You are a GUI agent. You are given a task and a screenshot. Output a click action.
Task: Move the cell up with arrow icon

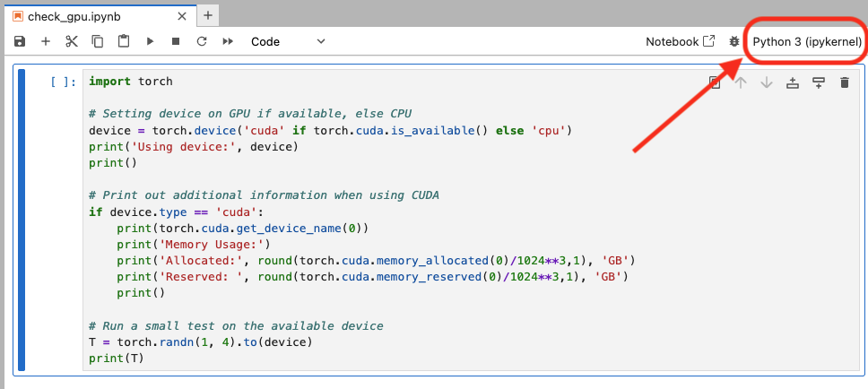[x=741, y=82]
